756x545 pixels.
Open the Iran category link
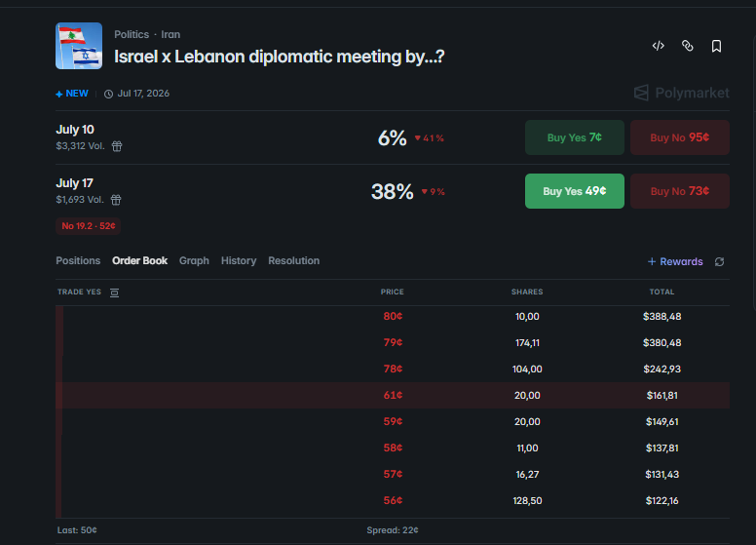(170, 34)
